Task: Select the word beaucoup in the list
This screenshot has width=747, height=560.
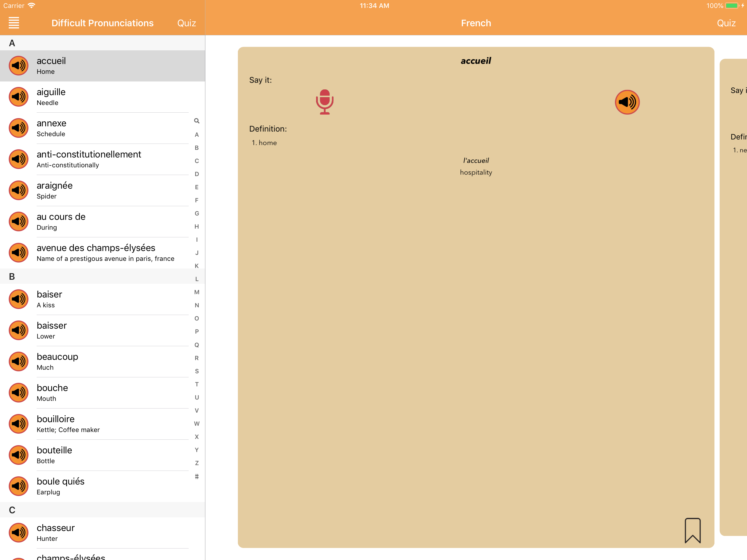Action: point(102,361)
